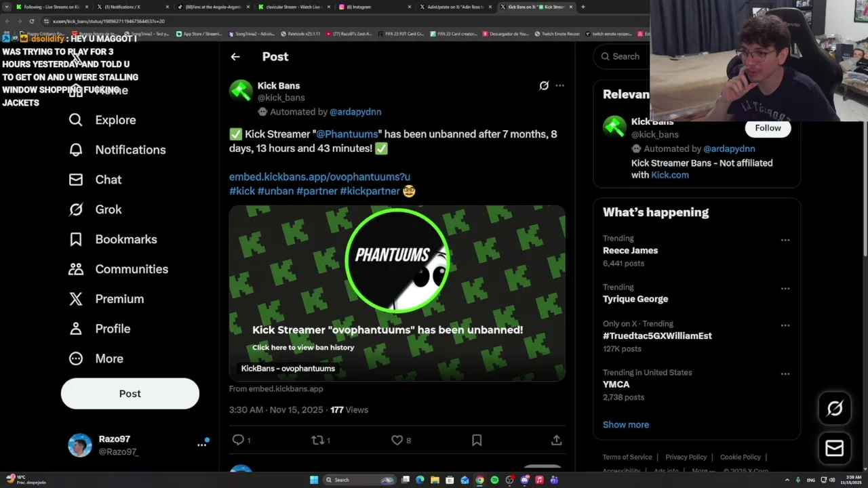The width and height of the screenshot is (868, 488).
Task: Click Show more under What's happening
Action: click(626, 424)
